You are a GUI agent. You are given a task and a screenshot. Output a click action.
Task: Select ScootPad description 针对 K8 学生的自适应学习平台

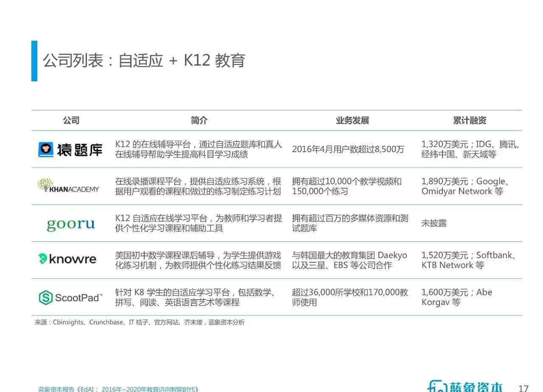click(196, 297)
